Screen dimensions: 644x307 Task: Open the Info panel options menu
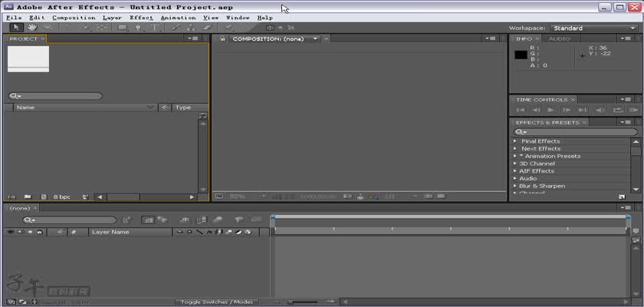point(626,38)
